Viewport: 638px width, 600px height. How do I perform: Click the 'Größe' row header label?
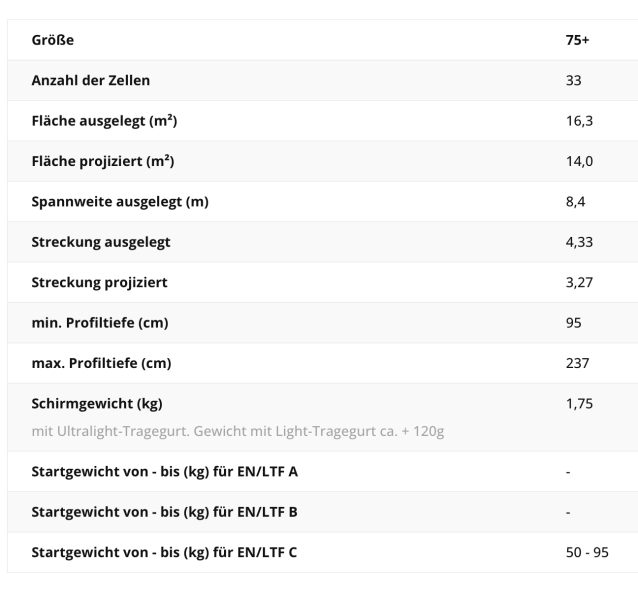[x=52, y=41]
